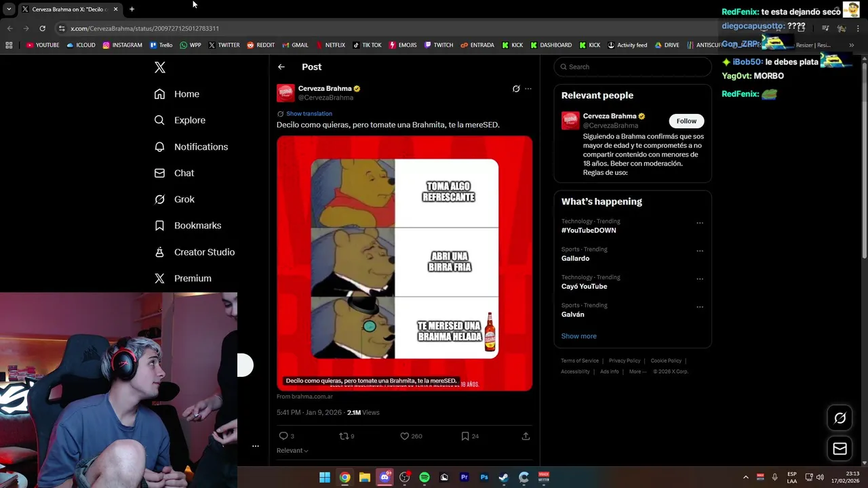Click the X logo in sidebar
Image resolution: width=868 pixels, height=488 pixels.
[x=160, y=67]
